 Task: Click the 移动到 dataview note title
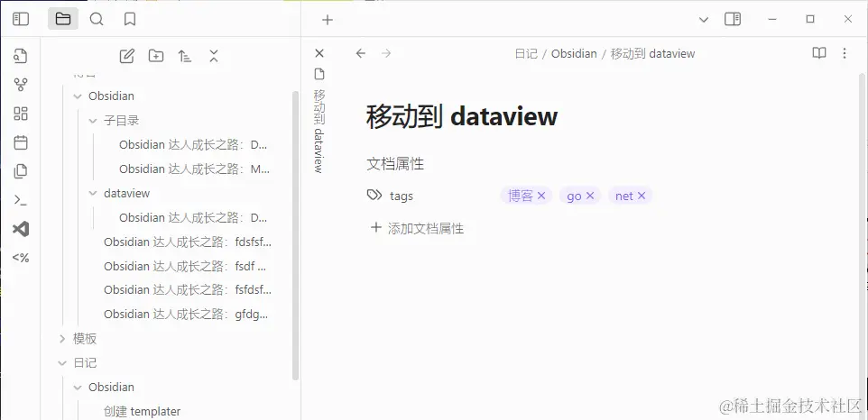[x=462, y=116]
